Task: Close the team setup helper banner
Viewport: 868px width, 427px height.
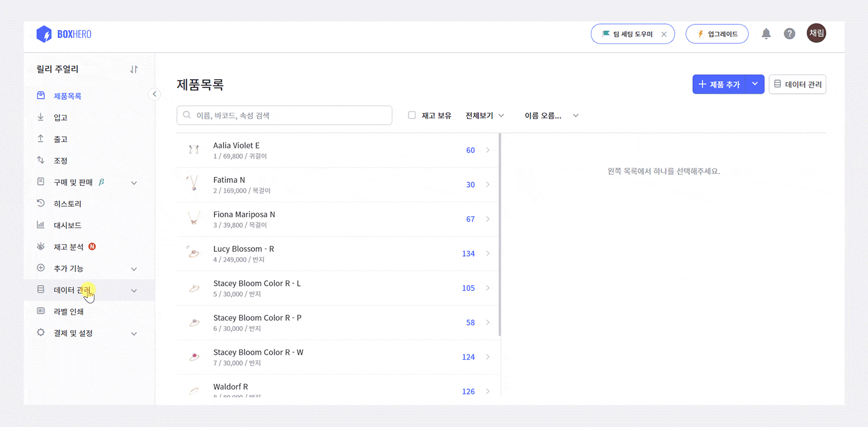Action: [664, 34]
